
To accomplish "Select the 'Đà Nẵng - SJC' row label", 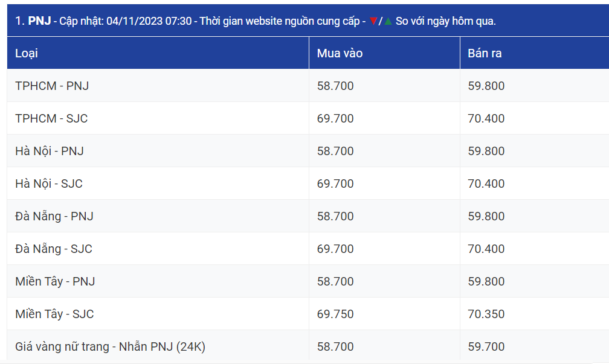I will point(54,249).
